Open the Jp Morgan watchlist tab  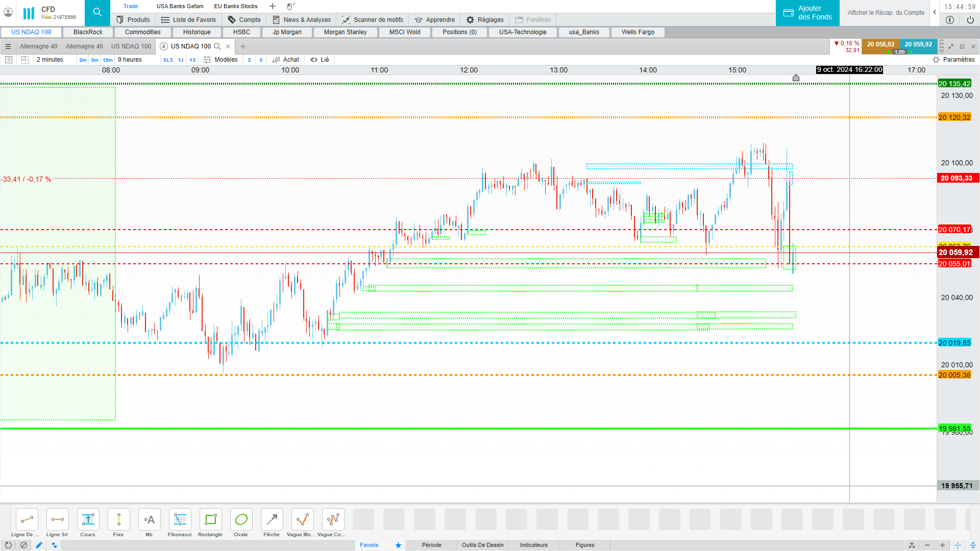287,32
